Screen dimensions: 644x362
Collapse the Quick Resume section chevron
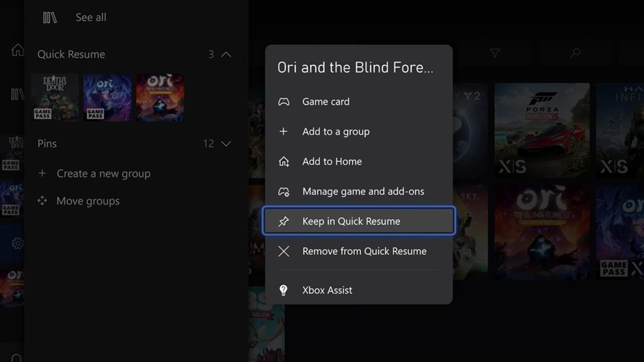226,54
